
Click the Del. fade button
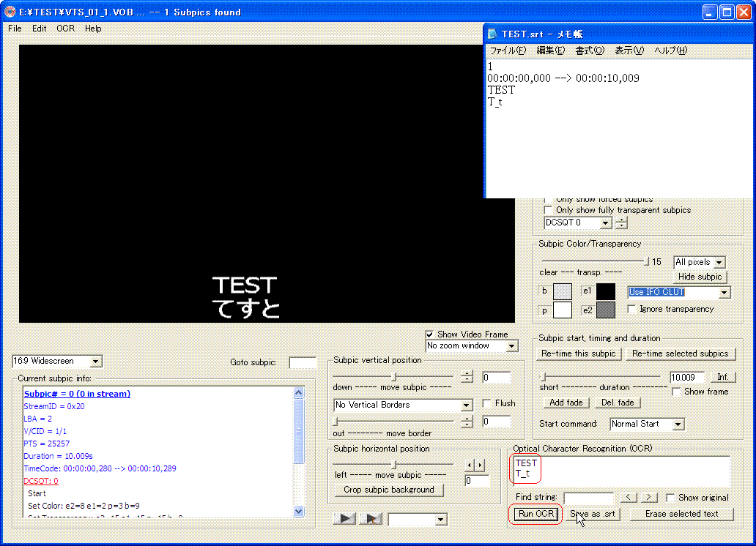coord(618,403)
